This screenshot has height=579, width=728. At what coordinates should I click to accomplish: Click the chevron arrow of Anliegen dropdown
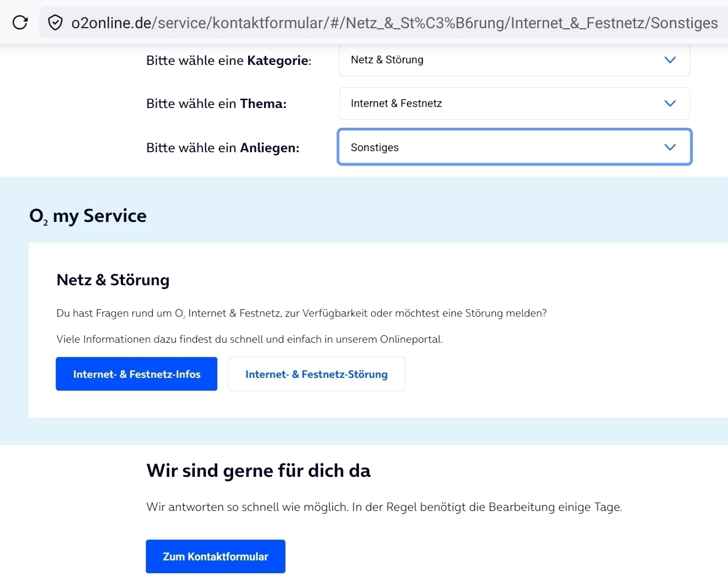pos(670,147)
